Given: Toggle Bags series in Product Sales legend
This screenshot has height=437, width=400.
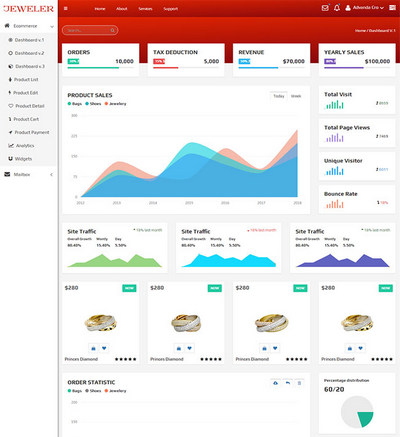Looking at the screenshot, I should coord(75,104).
